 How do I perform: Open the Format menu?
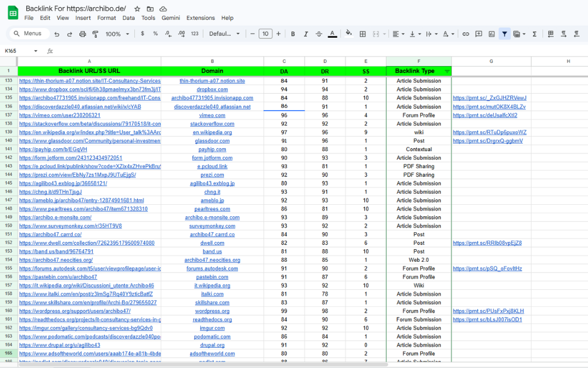coord(106,18)
